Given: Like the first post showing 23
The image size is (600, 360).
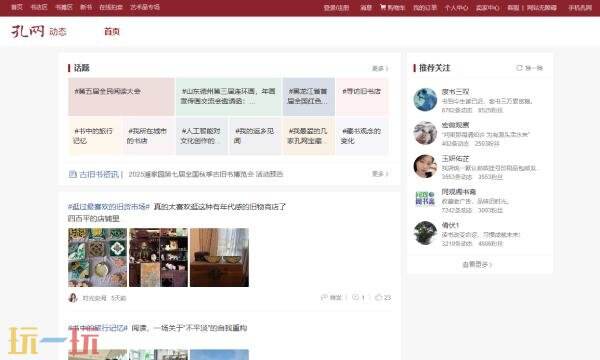Looking at the screenshot, I should [378, 297].
